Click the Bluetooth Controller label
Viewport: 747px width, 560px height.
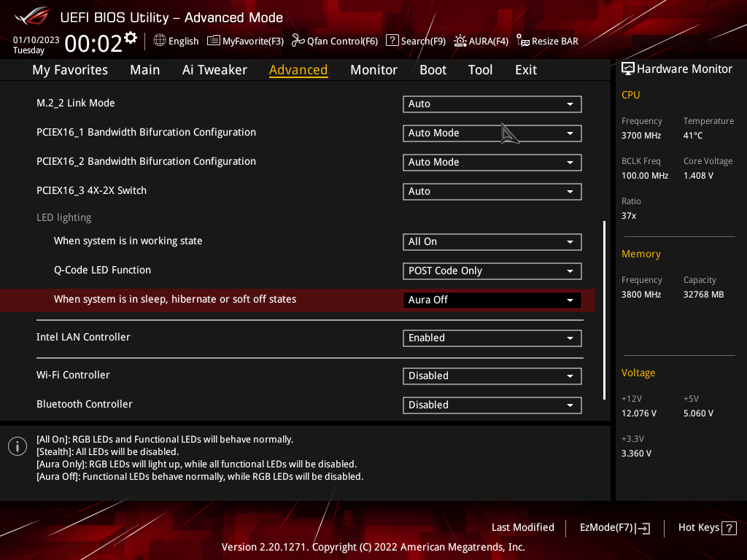tap(85, 404)
